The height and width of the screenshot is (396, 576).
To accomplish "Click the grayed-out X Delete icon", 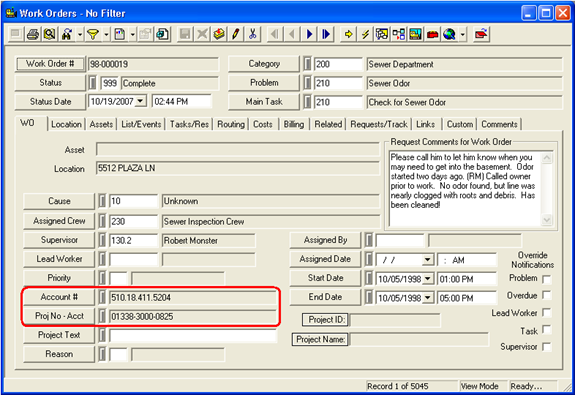I will point(202,35).
